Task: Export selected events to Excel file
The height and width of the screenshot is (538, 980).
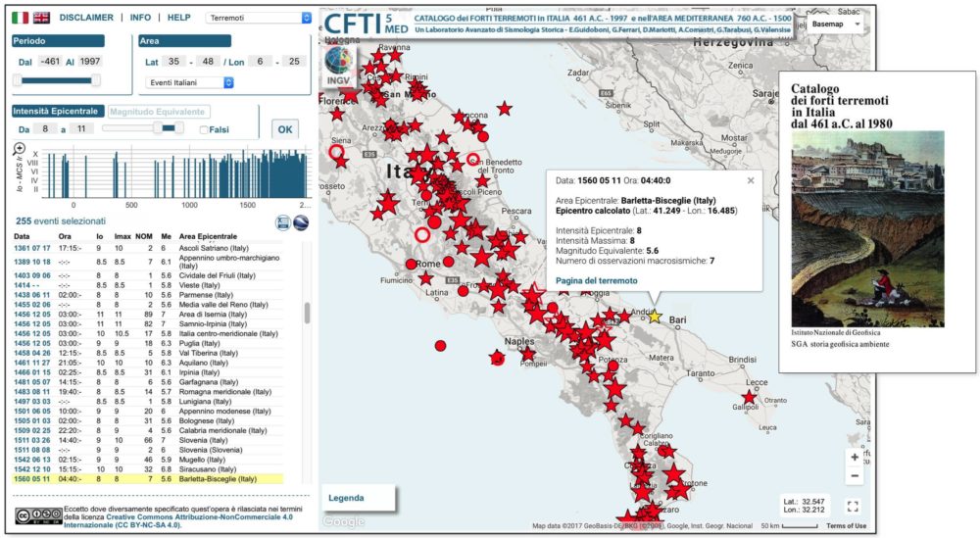Action: tap(284, 222)
